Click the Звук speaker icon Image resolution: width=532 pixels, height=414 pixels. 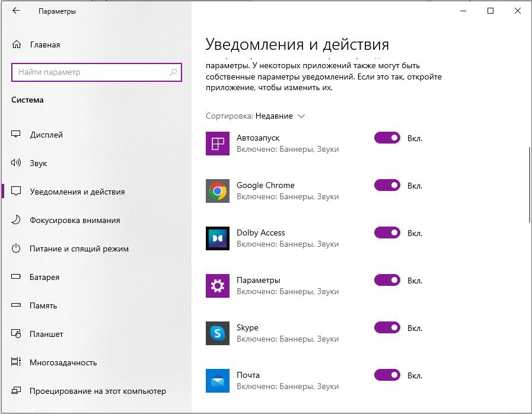[16, 163]
